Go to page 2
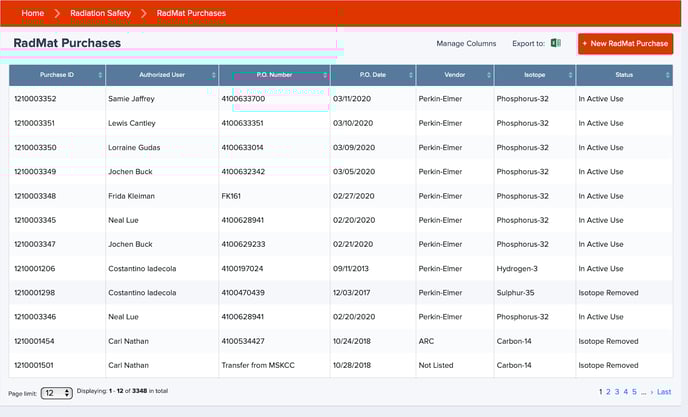This screenshot has height=417, width=688. click(x=608, y=392)
